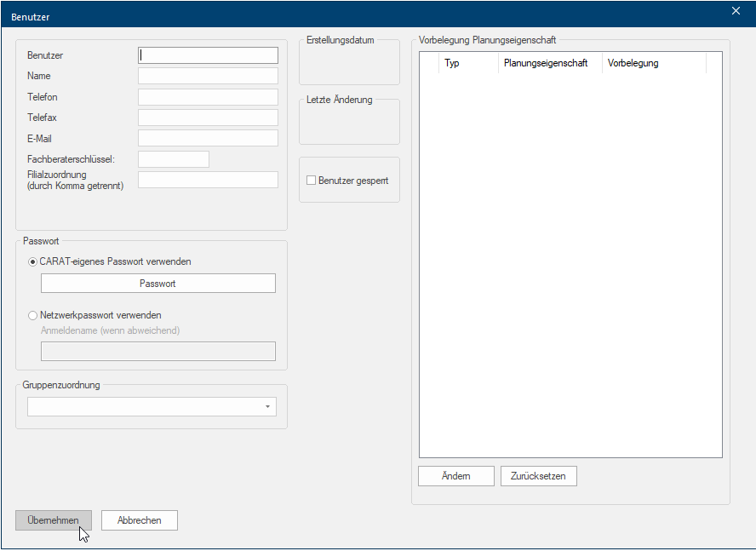Screen dimensions: 756x551
Task: Click the Passwort button
Action: [157, 284]
